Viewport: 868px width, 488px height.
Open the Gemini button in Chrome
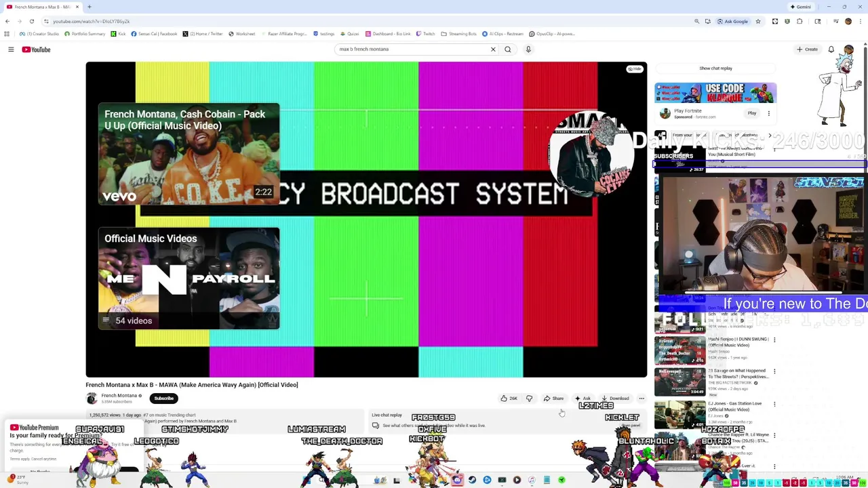pyautogui.click(x=801, y=7)
